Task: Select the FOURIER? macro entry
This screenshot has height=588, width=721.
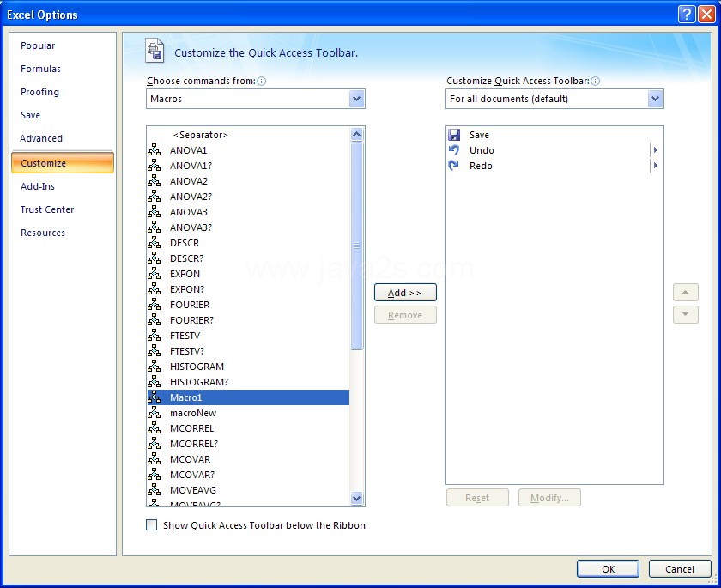Action: click(248, 320)
